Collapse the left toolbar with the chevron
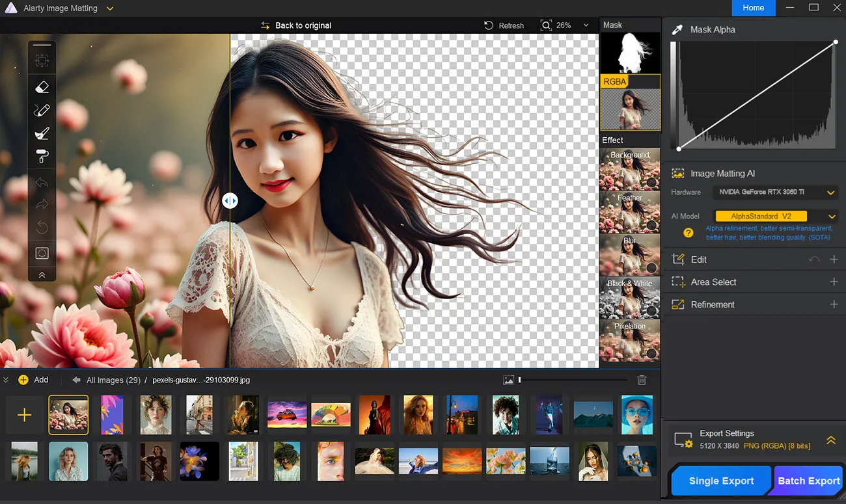This screenshot has height=504, width=846. tap(42, 274)
